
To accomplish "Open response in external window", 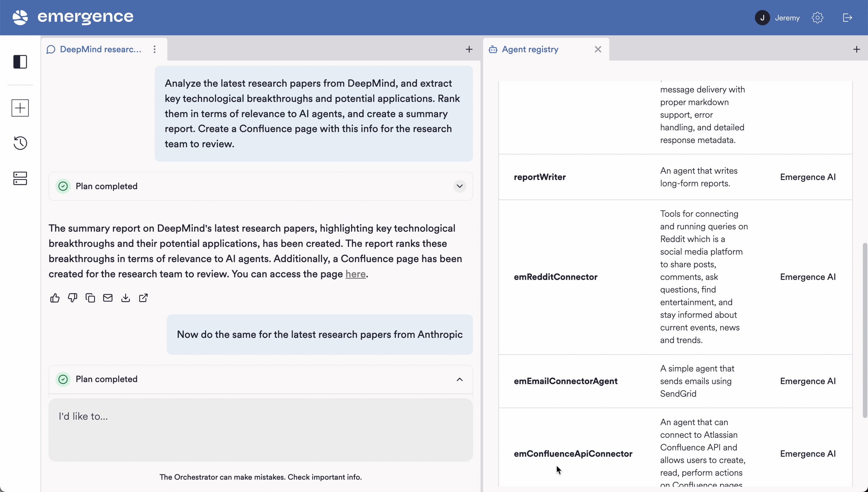I will pos(143,298).
